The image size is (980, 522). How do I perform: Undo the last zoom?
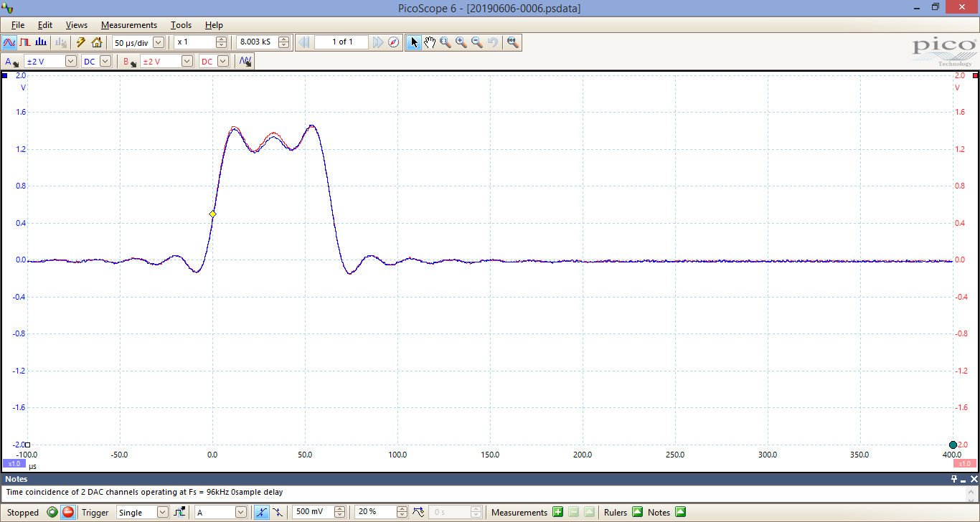pos(493,42)
